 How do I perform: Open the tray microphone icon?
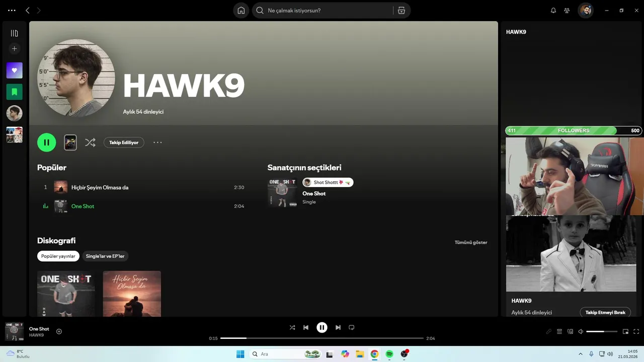(x=591, y=354)
